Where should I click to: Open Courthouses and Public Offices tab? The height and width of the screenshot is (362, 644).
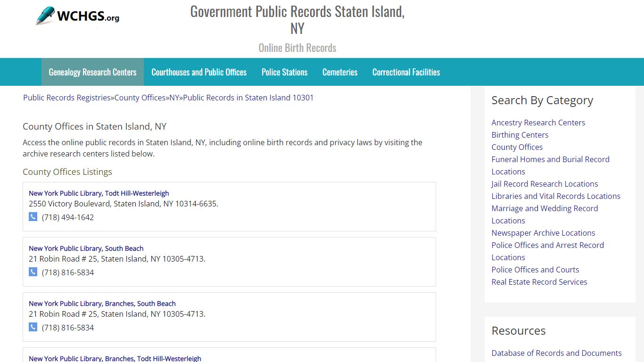(x=199, y=72)
